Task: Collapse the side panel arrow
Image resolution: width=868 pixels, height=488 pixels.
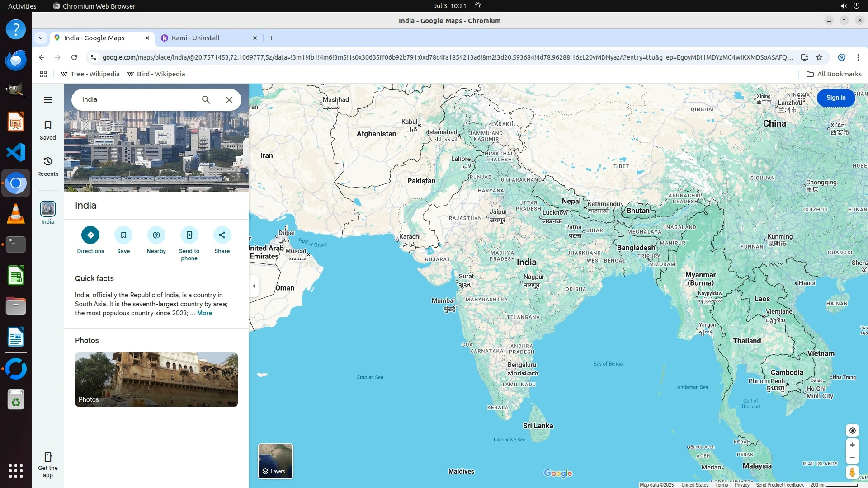Action: tap(254, 286)
